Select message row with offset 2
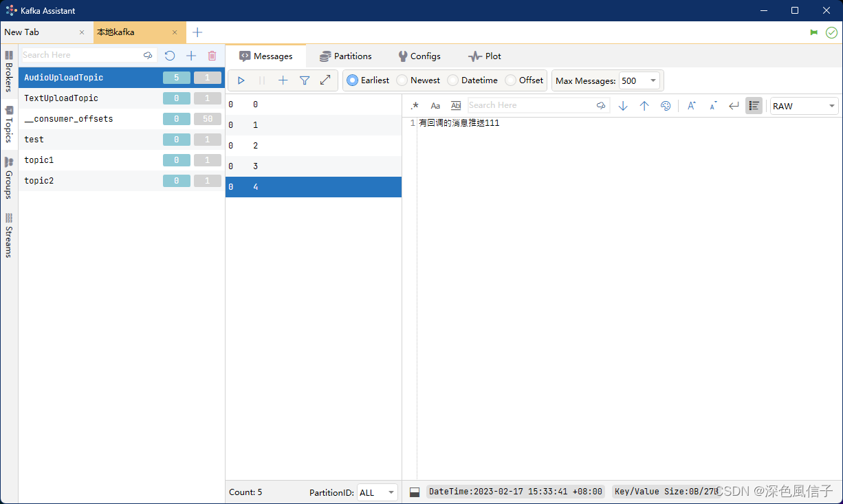The image size is (843, 504). (314, 146)
